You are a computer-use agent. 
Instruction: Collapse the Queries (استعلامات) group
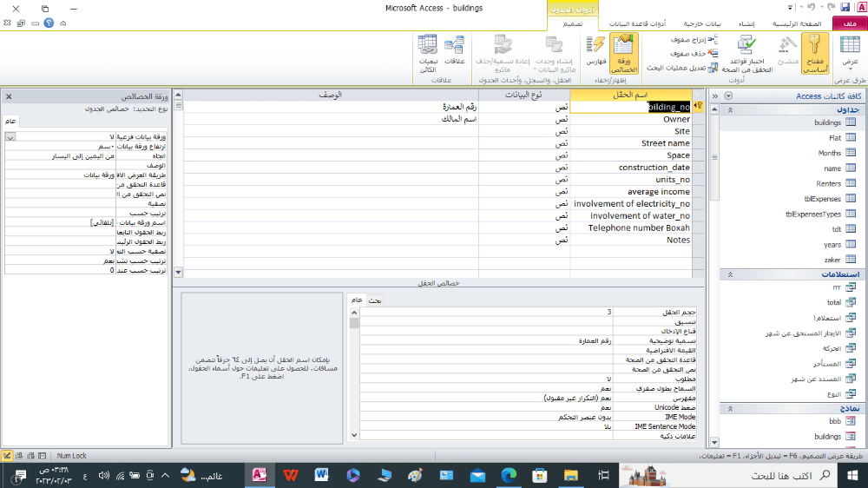[729, 274]
